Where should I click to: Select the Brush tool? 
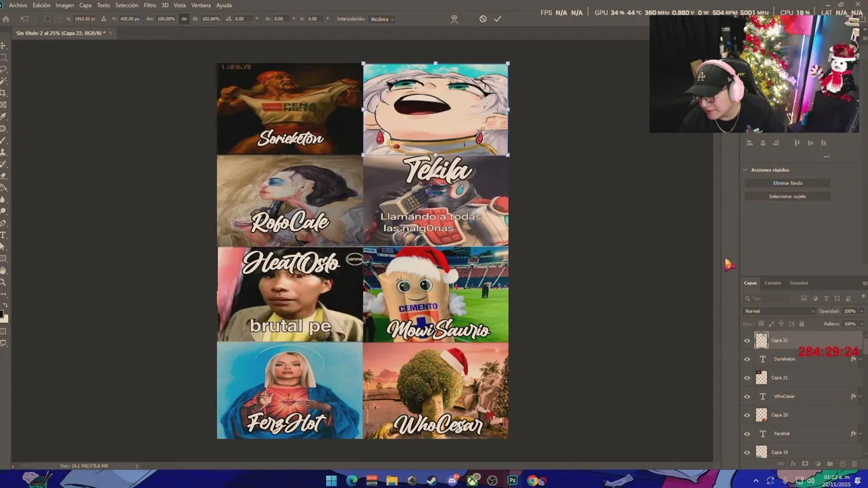click(3, 140)
